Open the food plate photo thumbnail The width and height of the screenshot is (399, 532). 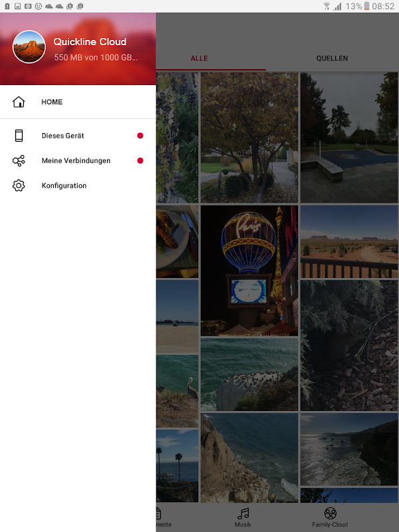click(177, 241)
